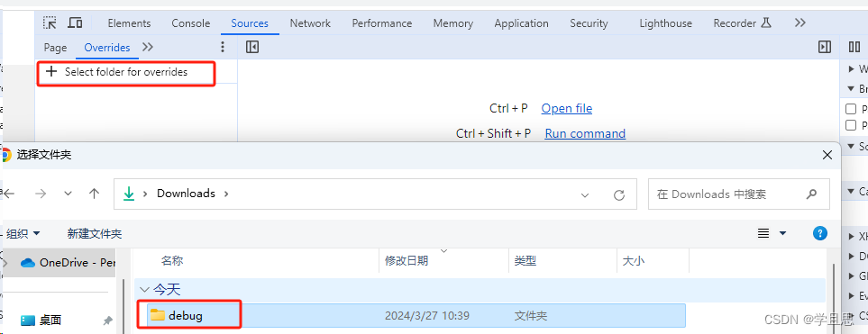
Task: Select the Sources tab
Action: tap(250, 23)
